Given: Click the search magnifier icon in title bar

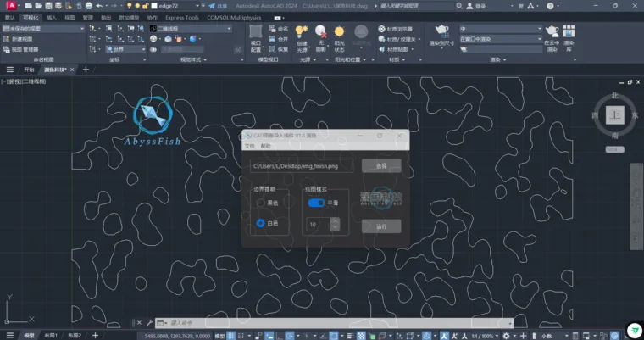Looking at the screenshot, I should (x=459, y=6).
